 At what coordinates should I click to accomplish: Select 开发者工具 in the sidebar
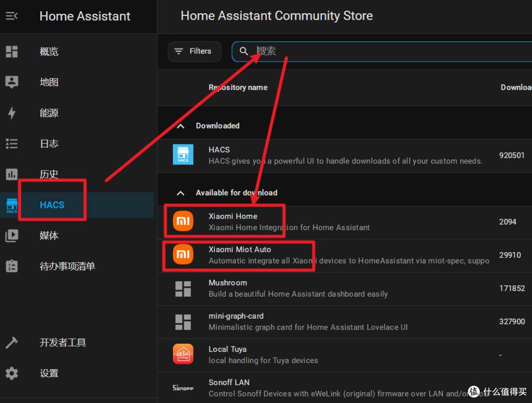63,342
